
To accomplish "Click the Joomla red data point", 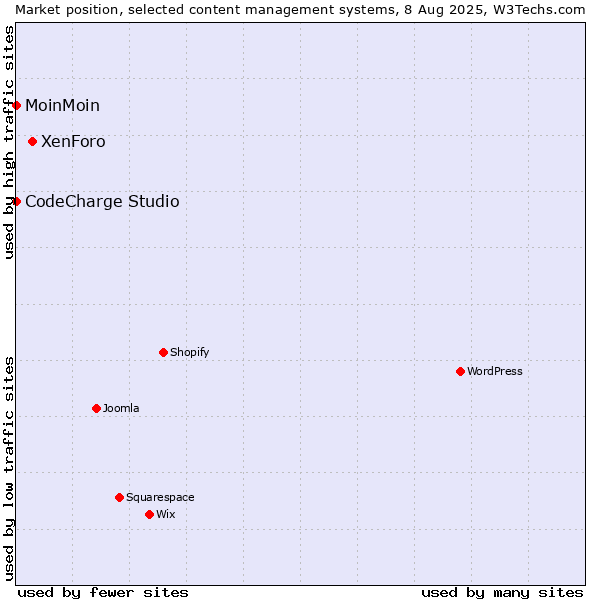I will click(x=96, y=409).
